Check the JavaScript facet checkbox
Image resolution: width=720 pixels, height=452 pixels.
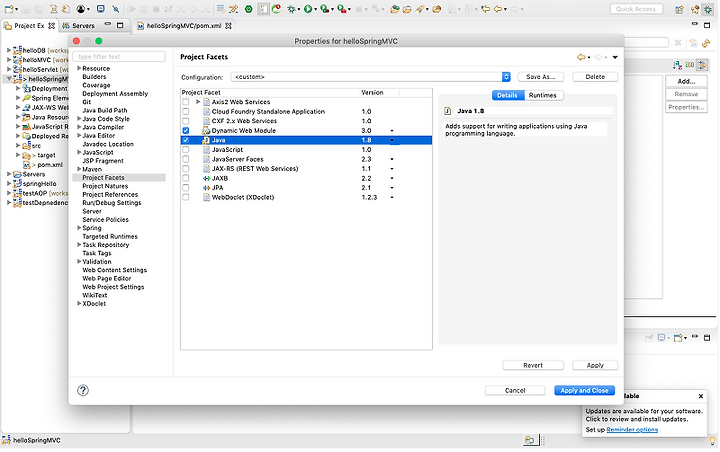coord(186,150)
